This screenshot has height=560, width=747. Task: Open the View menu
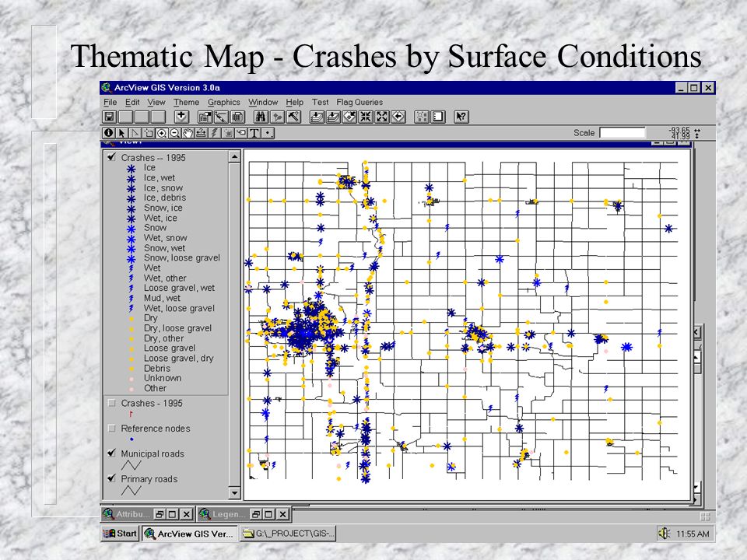(x=156, y=102)
